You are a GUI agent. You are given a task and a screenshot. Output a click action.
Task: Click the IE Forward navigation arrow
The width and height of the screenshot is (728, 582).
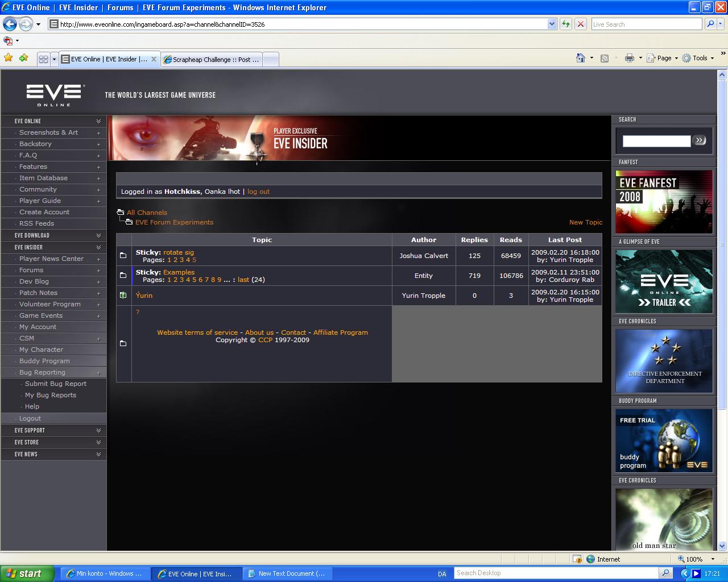tap(26, 24)
